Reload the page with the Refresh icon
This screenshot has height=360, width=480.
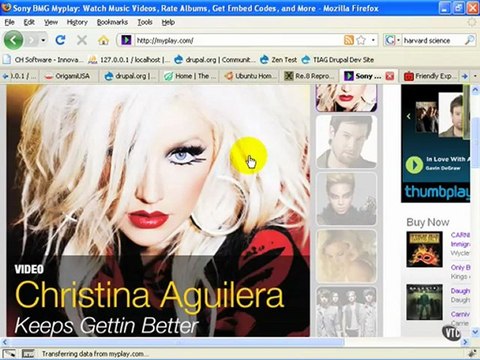point(60,40)
